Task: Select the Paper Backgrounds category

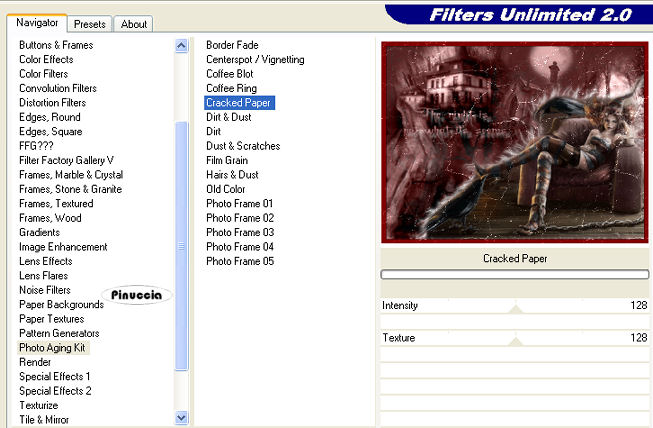Action: pyautogui.click(x=62, y=305)
